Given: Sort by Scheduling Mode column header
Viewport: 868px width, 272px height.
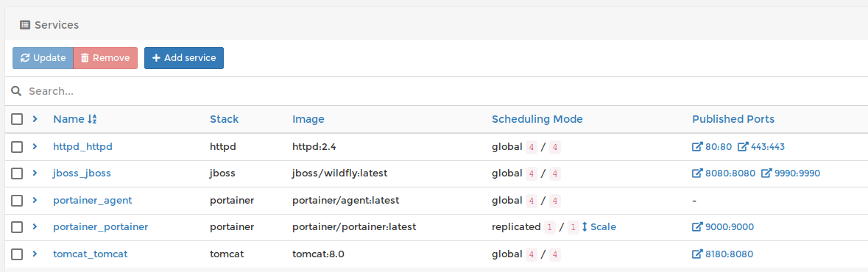Looking at the screenshot, I should pyautogui.click(x=537, y=119).
